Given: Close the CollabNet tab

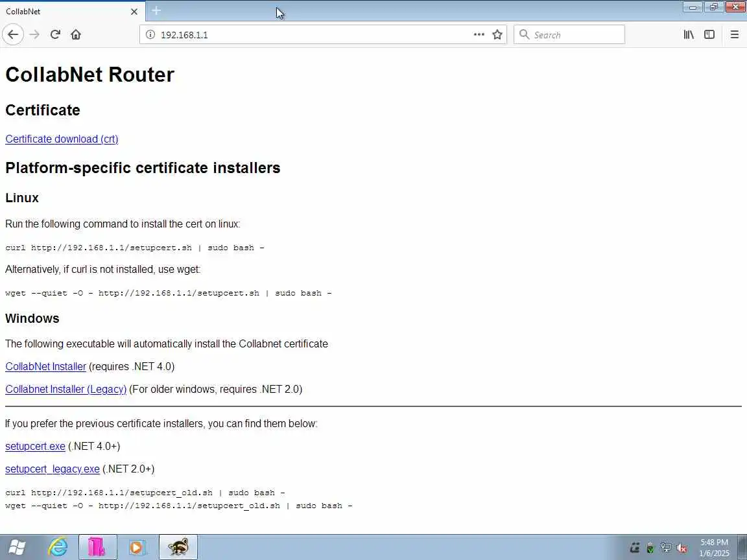Looking at the screenshot, I should point(134,12).
